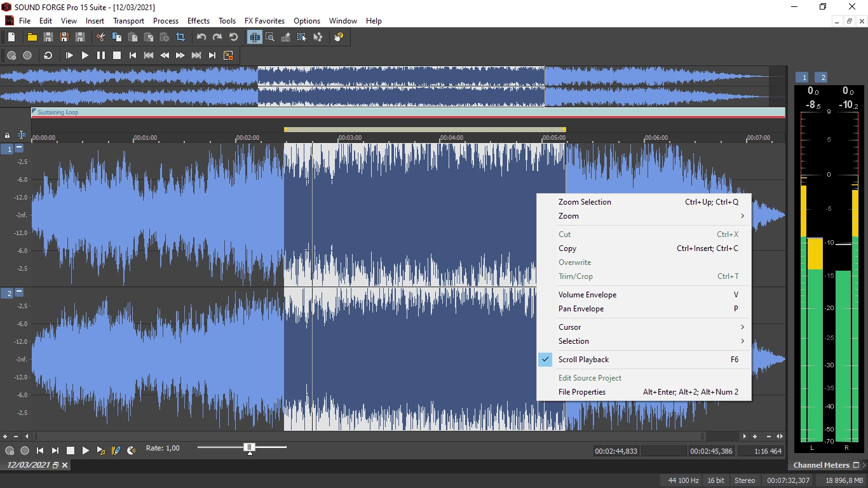This screenshot has width=868, height=488.
Task: Click Play in the top transport bar
Action: [85, 55]
